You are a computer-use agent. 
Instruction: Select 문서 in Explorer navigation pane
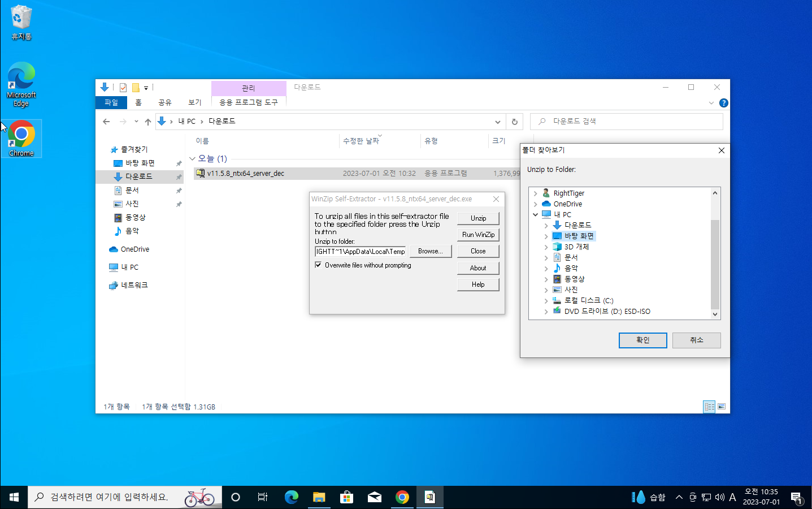132,190
